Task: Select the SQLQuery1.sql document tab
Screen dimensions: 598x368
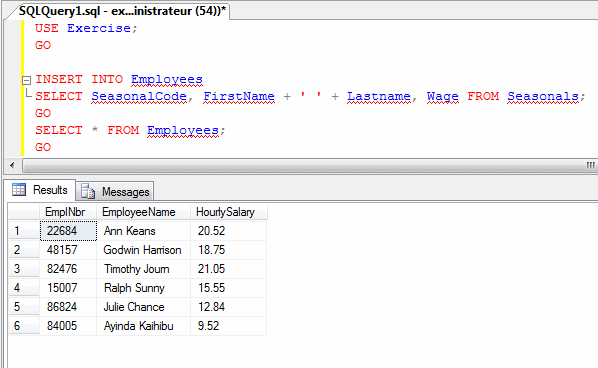Action: click(x=122, y=11)
